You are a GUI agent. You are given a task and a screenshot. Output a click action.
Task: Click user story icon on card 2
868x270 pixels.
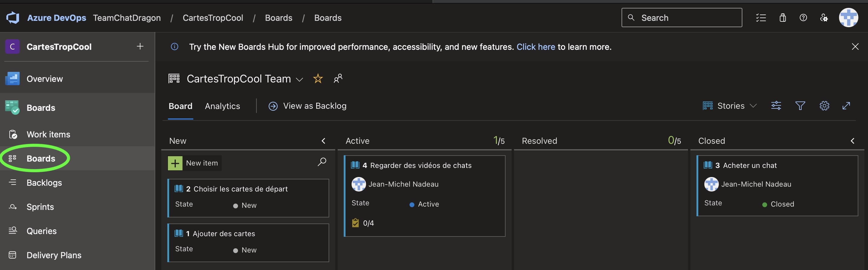tap(178, 189)
